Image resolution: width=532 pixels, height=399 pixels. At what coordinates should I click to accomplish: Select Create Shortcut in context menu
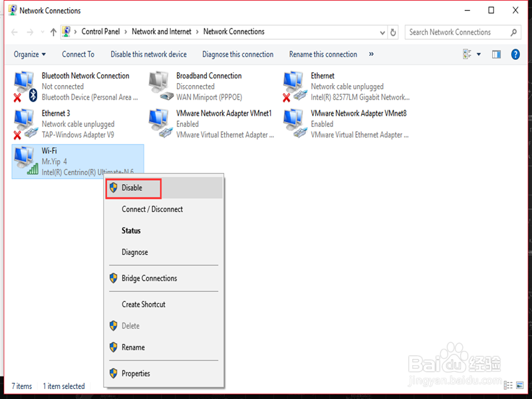164,305
